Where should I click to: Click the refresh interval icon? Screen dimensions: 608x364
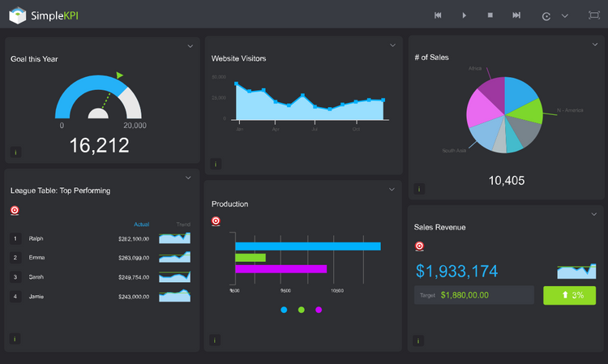[546, 16]
